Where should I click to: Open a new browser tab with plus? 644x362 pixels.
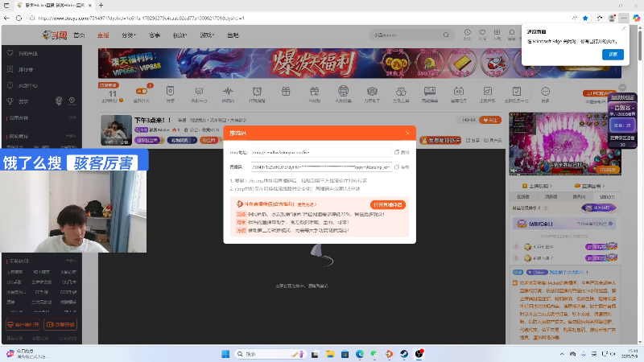point(101,6)
